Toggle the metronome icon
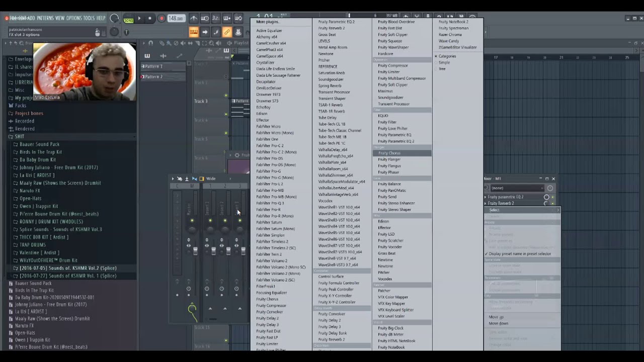The height and width of the screenshot is (362, 644). [194, 19]
